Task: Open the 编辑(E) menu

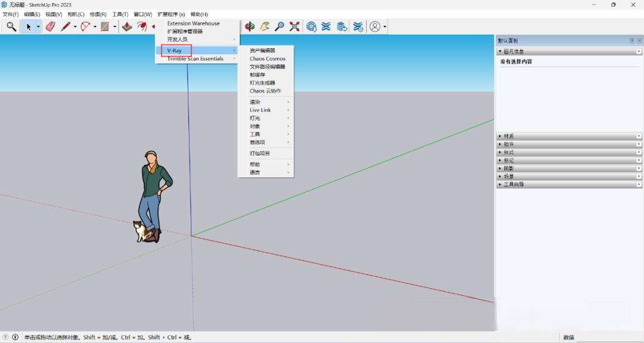Action: point(32,14)
